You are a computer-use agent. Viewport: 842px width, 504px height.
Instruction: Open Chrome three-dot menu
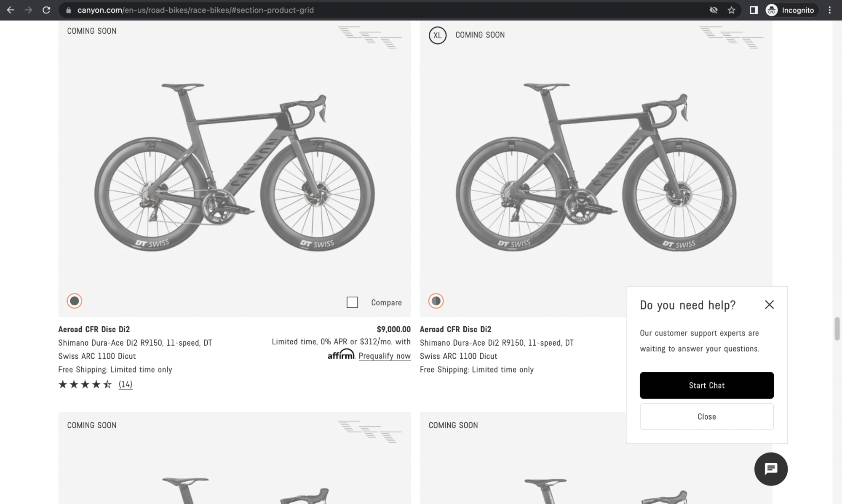click(829, 10)
